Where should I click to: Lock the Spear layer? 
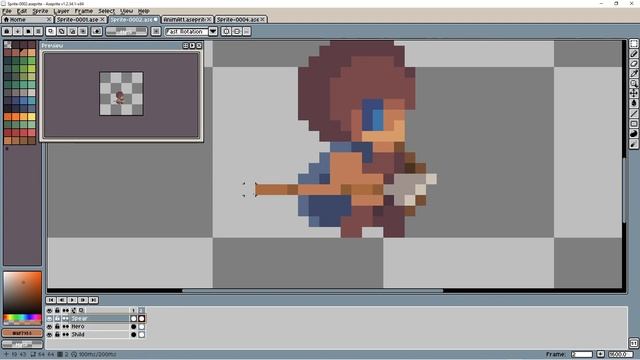pyautogui.click(x=58, y=318)
